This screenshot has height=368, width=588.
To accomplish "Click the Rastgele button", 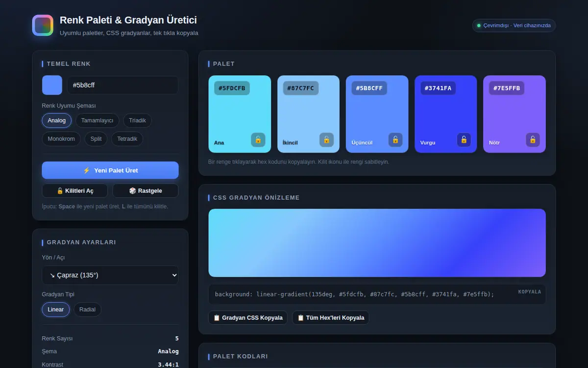I will click(146, 191).
